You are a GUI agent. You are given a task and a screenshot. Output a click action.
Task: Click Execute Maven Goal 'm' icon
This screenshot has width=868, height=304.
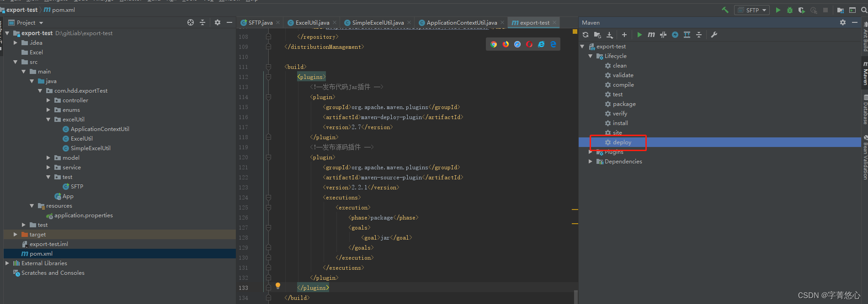pos(651,35)
